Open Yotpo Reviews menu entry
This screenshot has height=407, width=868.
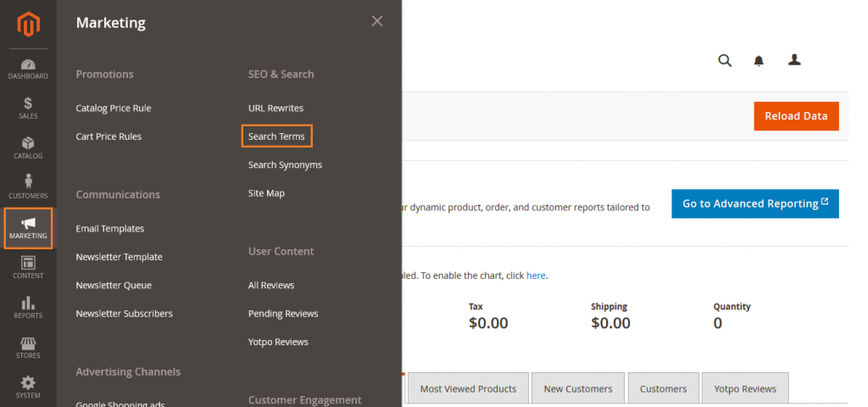click(x=278, y=343)
